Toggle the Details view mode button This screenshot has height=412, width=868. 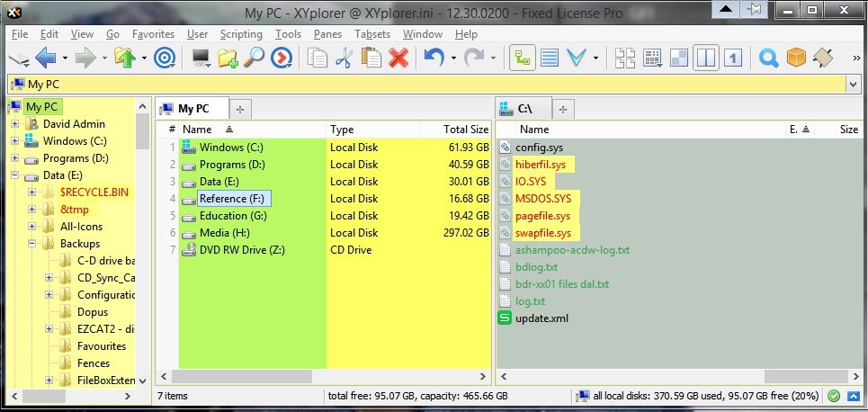550,58
